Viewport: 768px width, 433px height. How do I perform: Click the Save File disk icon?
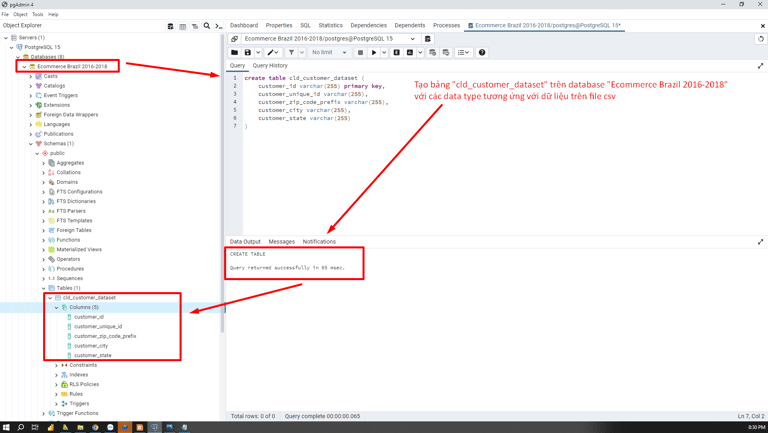(248, 52)
